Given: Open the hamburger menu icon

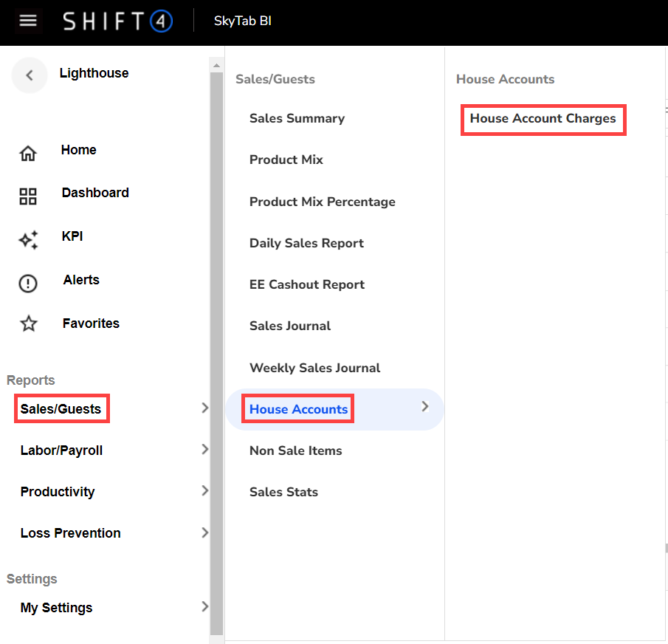Looking at the screenshot, I should click(x=28, y=21).
